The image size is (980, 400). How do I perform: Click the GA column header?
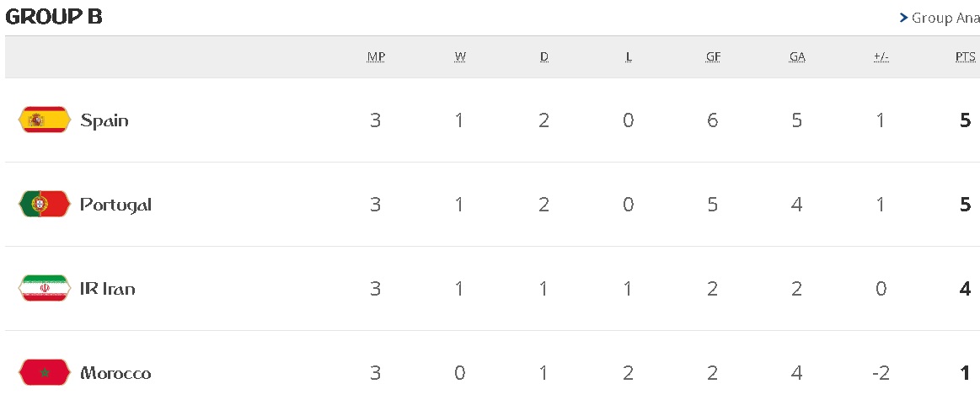(797, 57)
